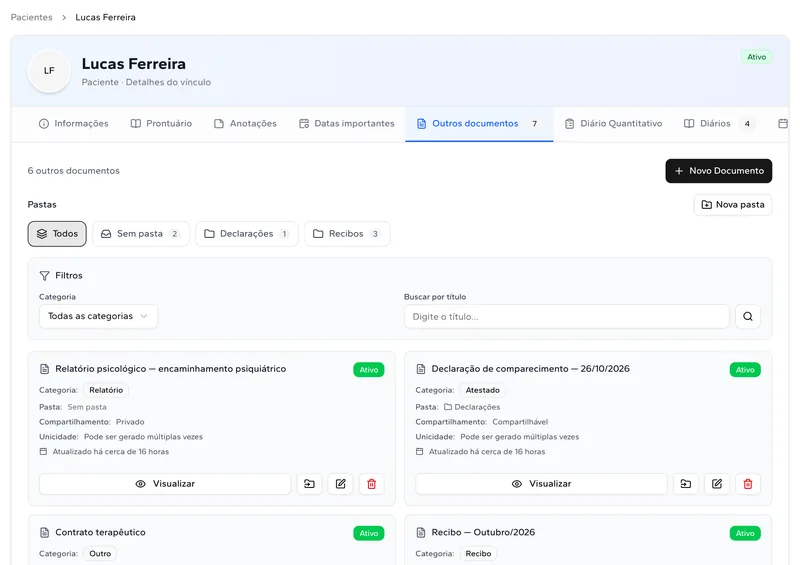The image size is (800, 565).
Task: Click document icon beside Contrato terapêutico
Action: pos(44,533)
